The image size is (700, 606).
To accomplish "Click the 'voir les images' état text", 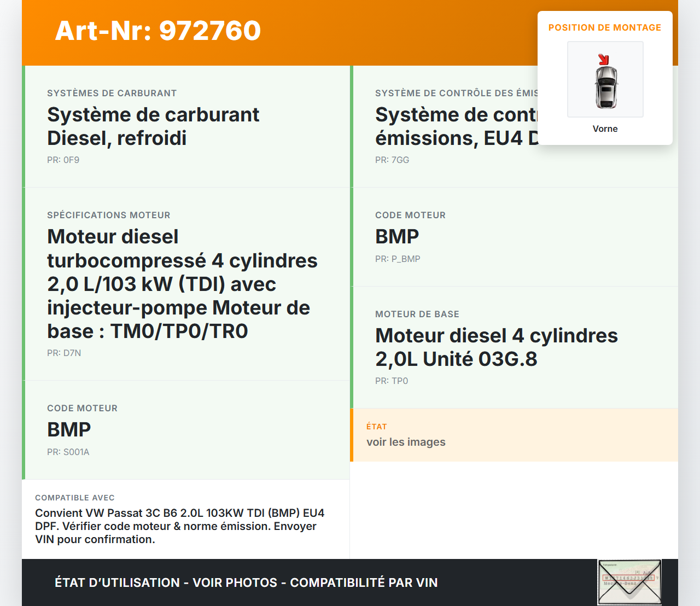I will coord(406,442).
